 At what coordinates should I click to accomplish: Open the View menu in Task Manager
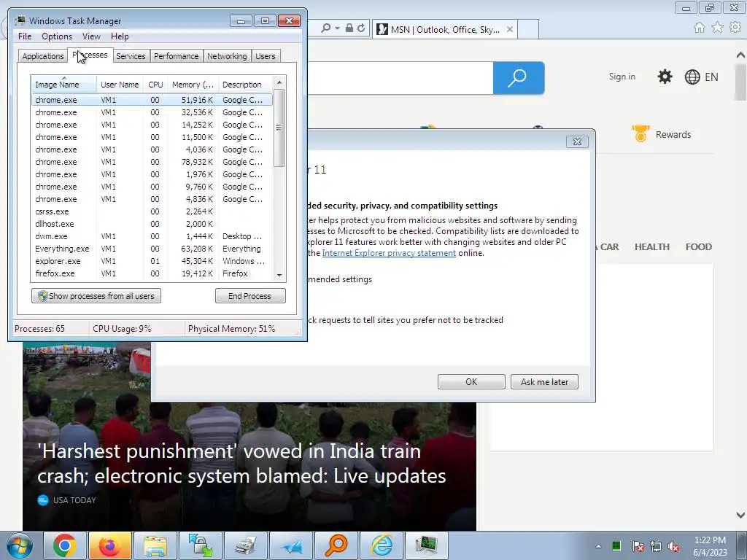click(x=91, y=36)
